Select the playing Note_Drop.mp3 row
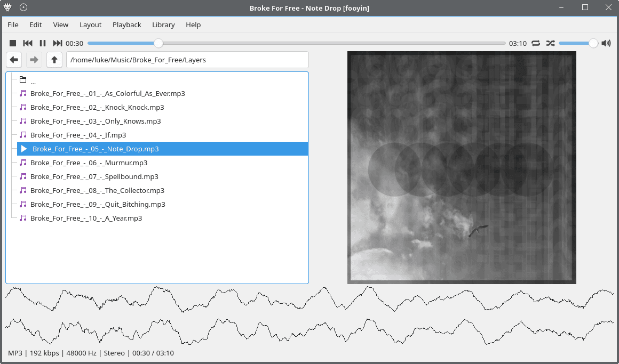 pyautogui.click(x=163, y=149)
